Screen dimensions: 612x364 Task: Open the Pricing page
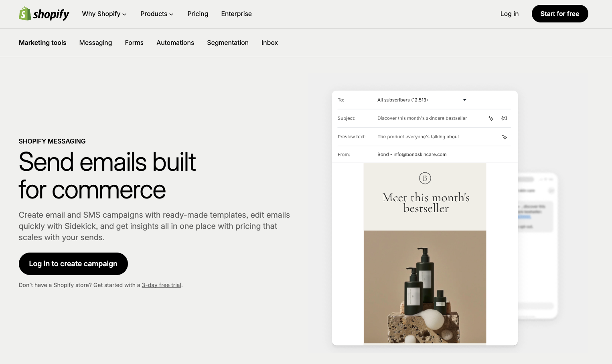pyautogui.click(x=198, y=14)
